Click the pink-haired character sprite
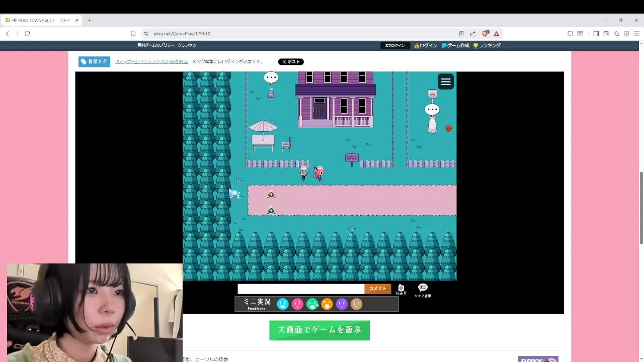 click(x=318, y=173)
